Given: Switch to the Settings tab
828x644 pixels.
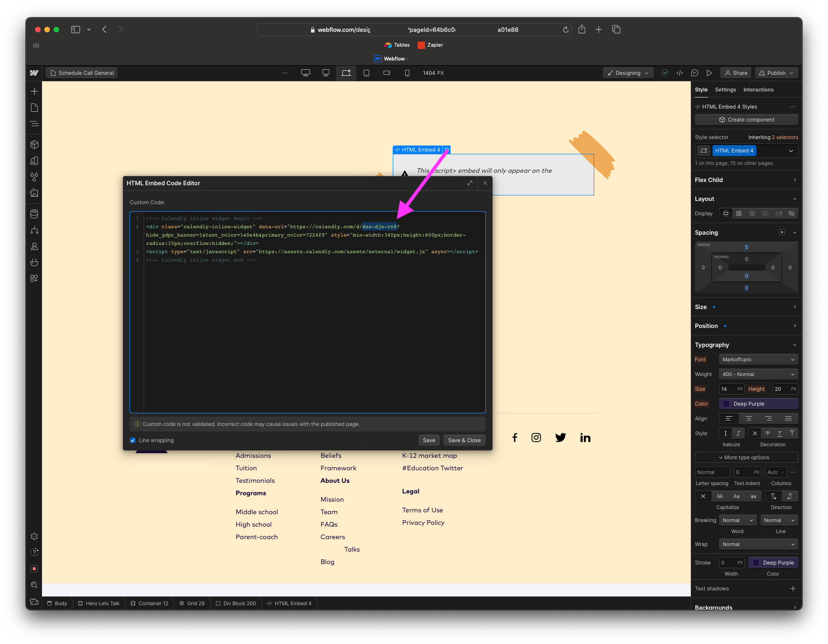Looking at the screenshot, I should (725, 89).
